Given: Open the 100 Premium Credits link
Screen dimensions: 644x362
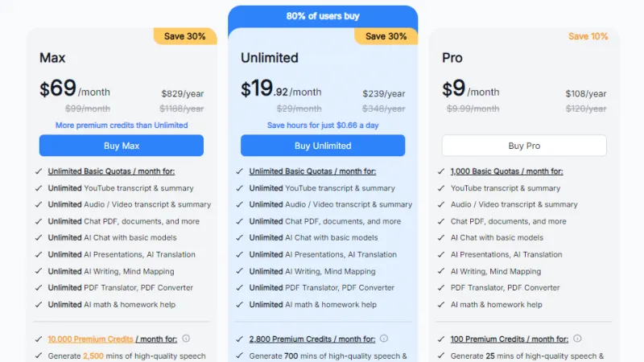Looking at the screenshot, I should point(489,339).
